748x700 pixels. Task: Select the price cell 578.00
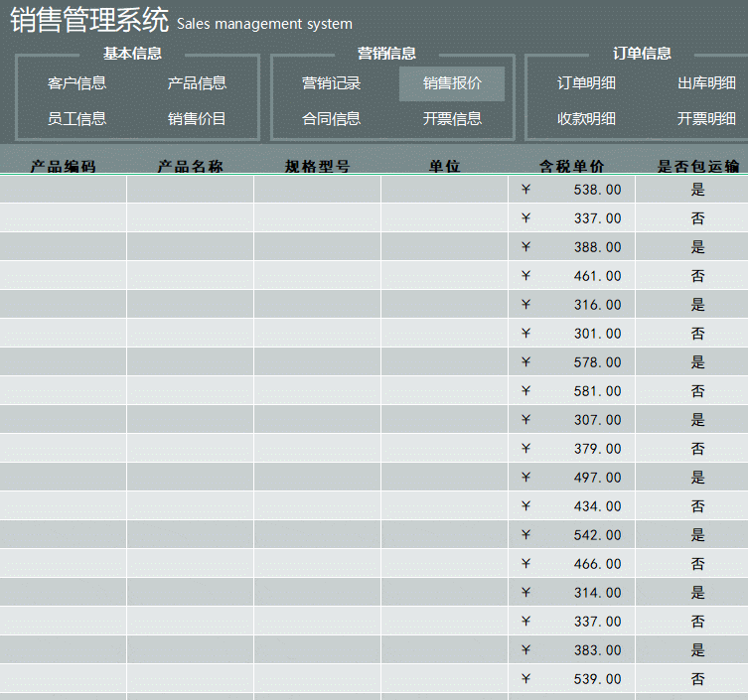coord(571,362)
